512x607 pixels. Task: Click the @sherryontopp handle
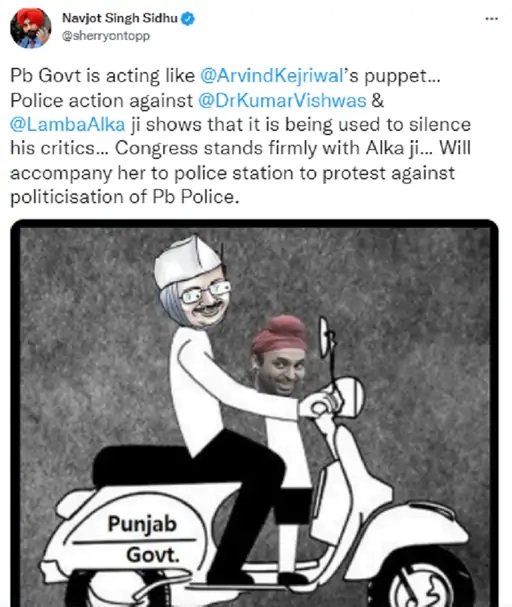[x=106, y=36]
